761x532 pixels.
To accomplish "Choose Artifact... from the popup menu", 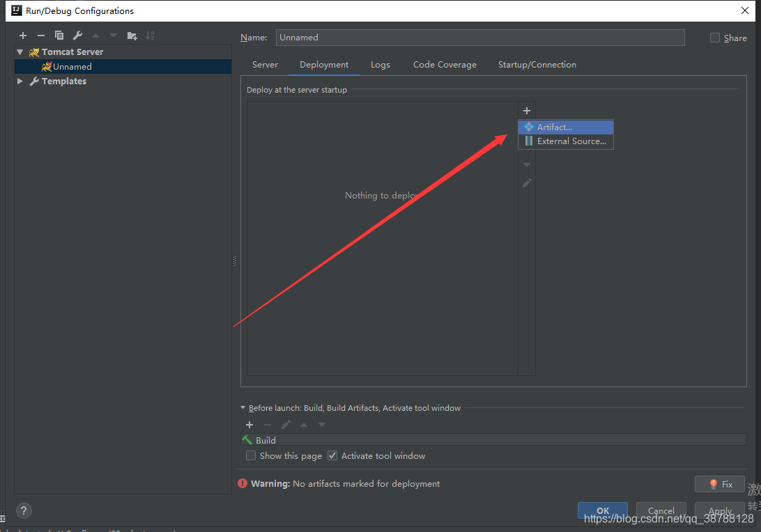I will [566, 127].
